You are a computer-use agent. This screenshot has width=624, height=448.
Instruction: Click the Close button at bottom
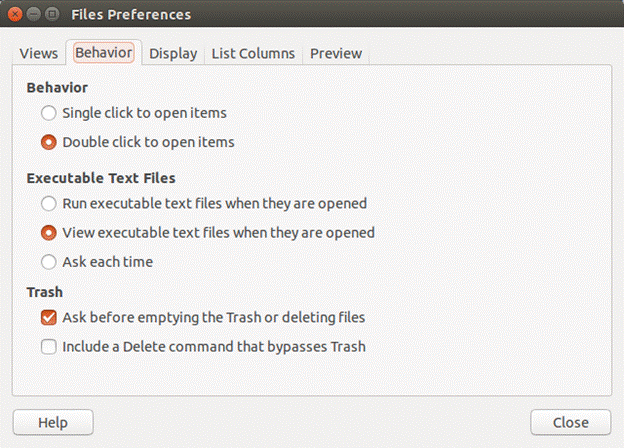coord(570,422)
